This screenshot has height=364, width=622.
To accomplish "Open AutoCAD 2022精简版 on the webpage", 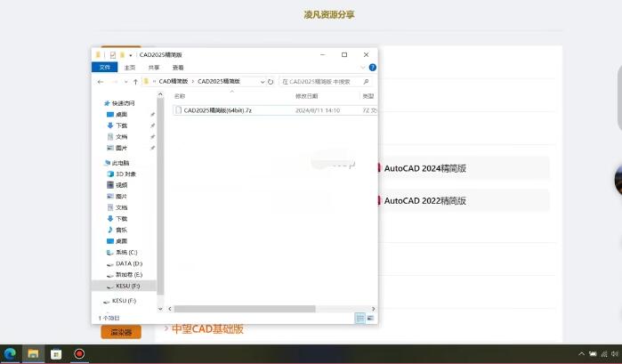I will [x=424, y=201].
